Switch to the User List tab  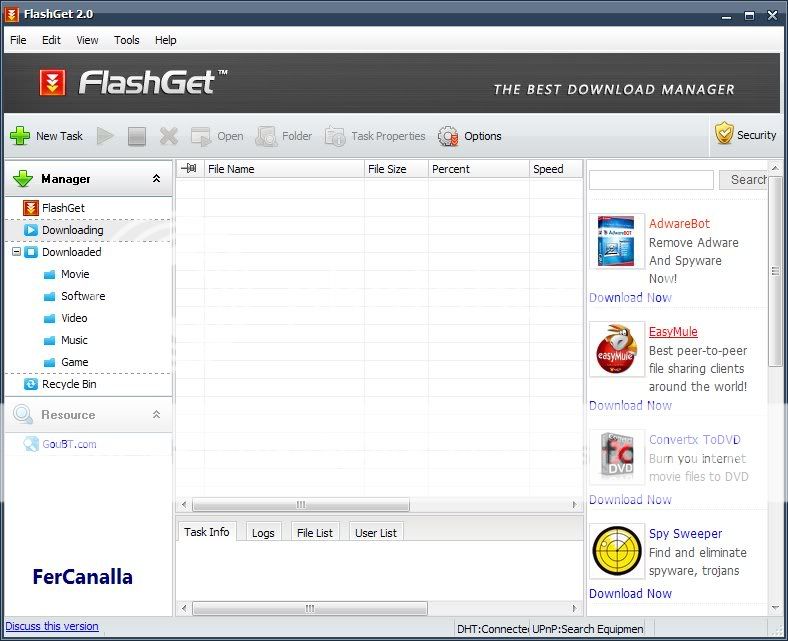point(376,533)
